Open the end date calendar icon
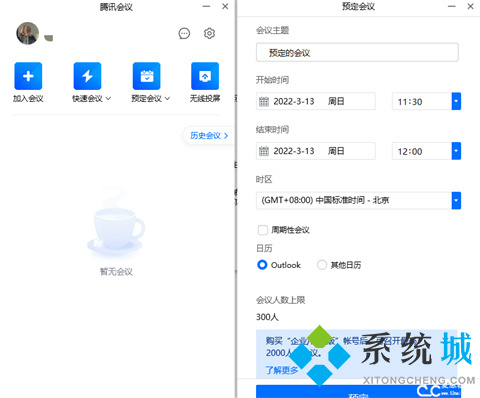 [x=264, y=151]
